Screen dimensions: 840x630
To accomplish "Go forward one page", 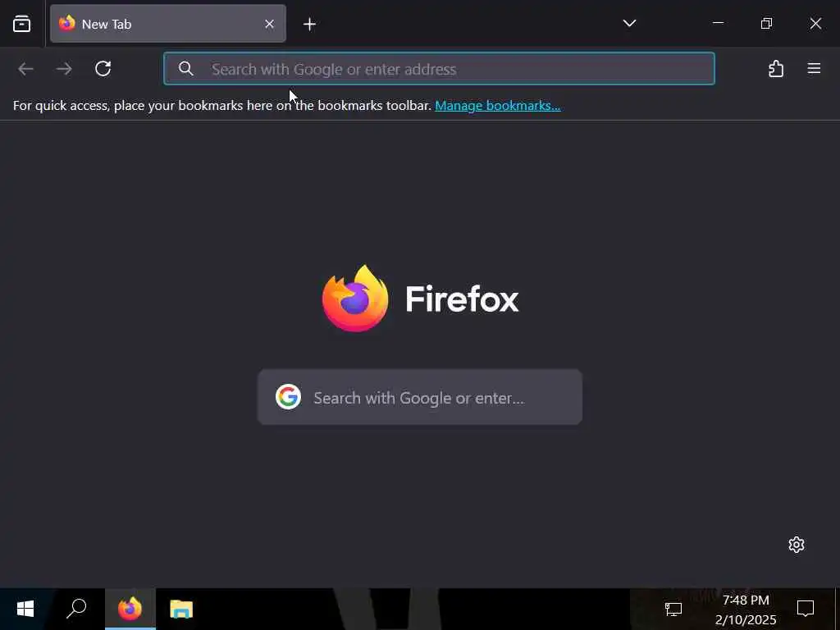I will point(64,69).
